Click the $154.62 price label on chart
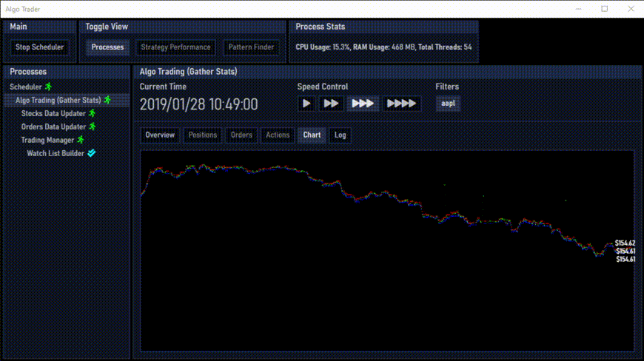This screenshot has width=644, height=361. click(x=625, y=243)
